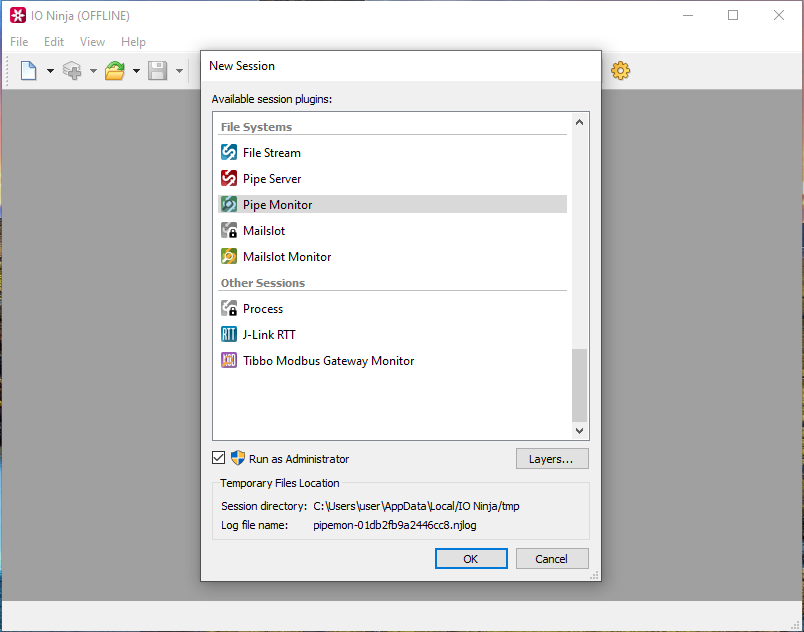Choose the Mailslot plugin icon
This screenshot has width=804, height=632.
click(x=229, y=231)
